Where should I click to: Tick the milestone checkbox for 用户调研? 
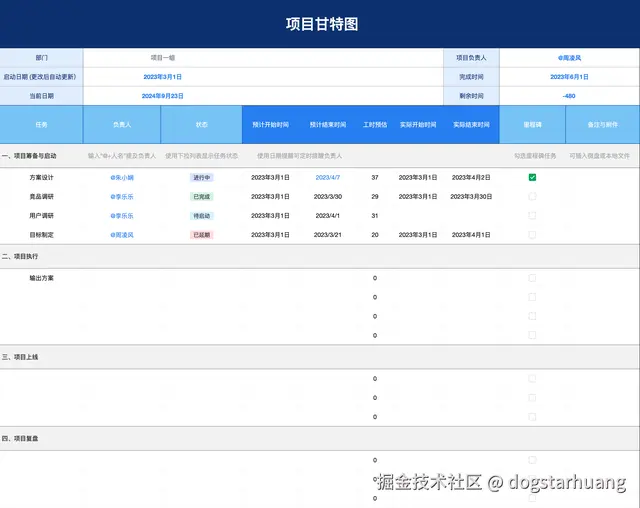[532, 215]
